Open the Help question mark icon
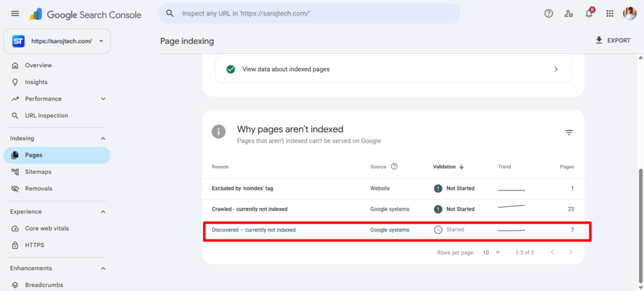644x291 pixels. [548, 14]
